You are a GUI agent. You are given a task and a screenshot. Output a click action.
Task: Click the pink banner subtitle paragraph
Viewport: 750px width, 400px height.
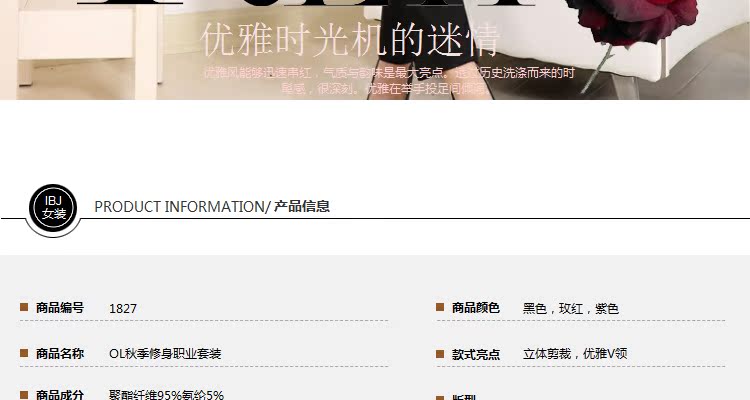(388, 80)
